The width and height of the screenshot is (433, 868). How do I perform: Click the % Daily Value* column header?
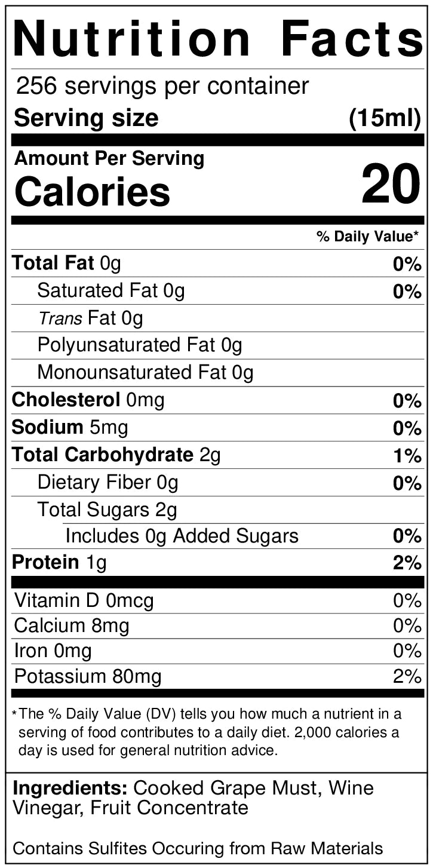(368, 237)
